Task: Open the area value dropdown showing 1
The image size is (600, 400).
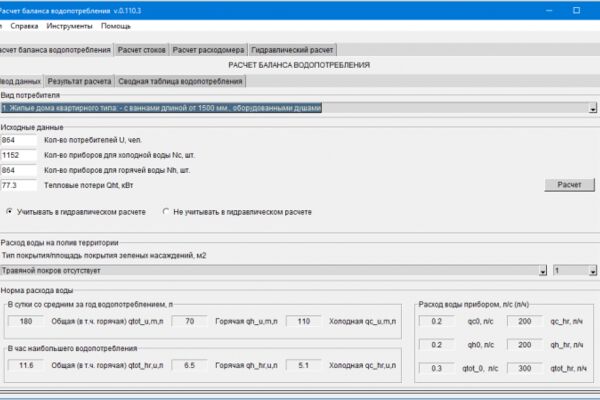Action: (x=593, y=271)
